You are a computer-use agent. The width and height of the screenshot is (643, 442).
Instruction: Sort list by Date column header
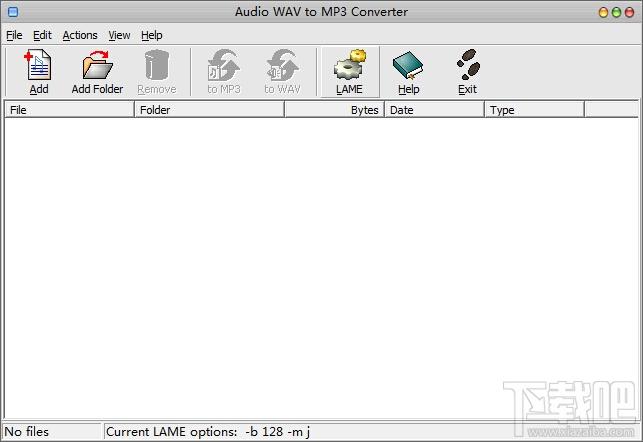(x=435, y=110)
